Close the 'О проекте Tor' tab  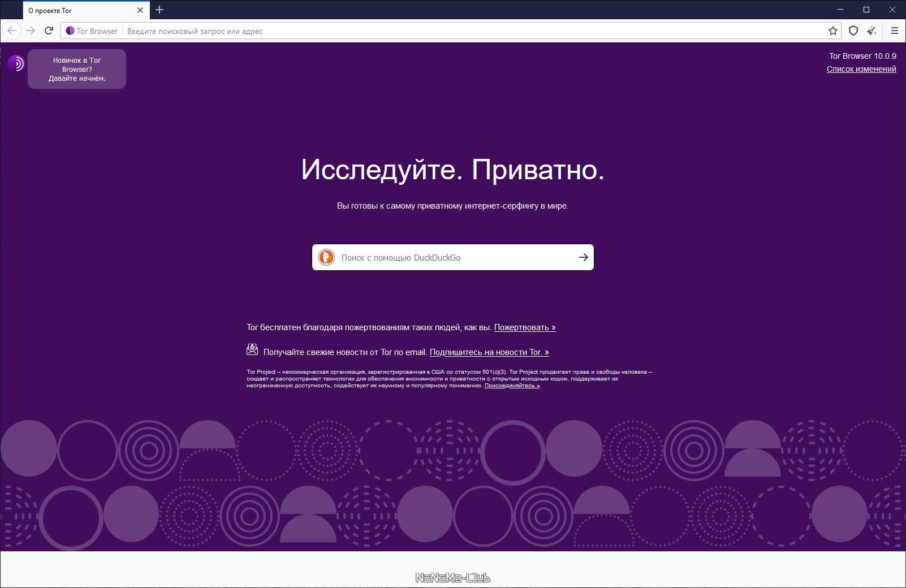140,10
